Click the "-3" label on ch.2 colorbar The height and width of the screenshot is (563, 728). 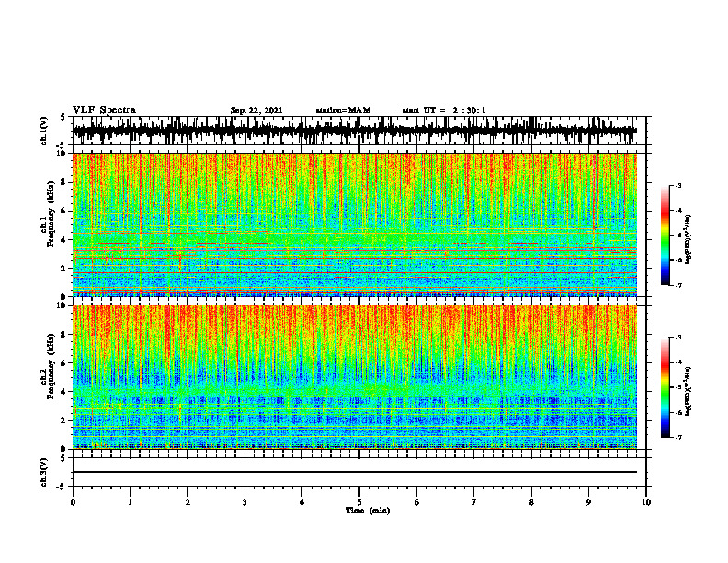[x=677, y=338]
